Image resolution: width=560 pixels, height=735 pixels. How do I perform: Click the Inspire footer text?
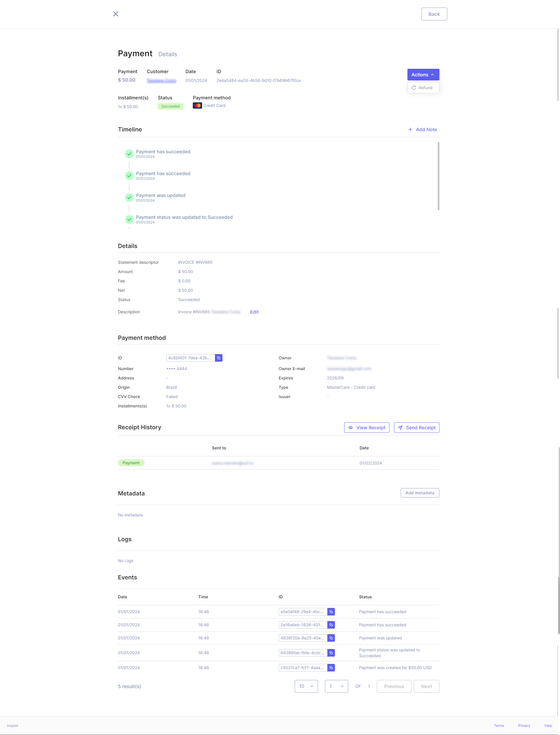pos(13,725)
